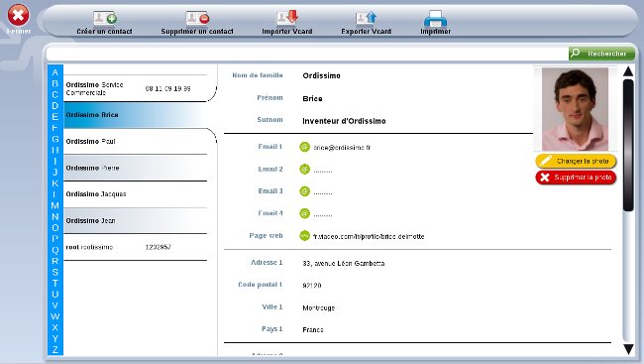Jump to letter G in index
644x364 pixels.
[55, 139]
